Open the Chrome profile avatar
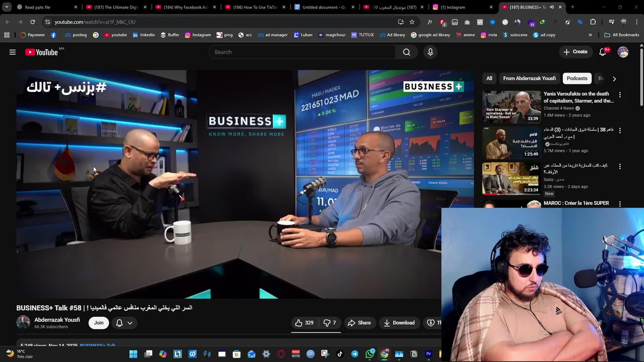This screenshot has width=644, height=362. [x=624, y=22]
